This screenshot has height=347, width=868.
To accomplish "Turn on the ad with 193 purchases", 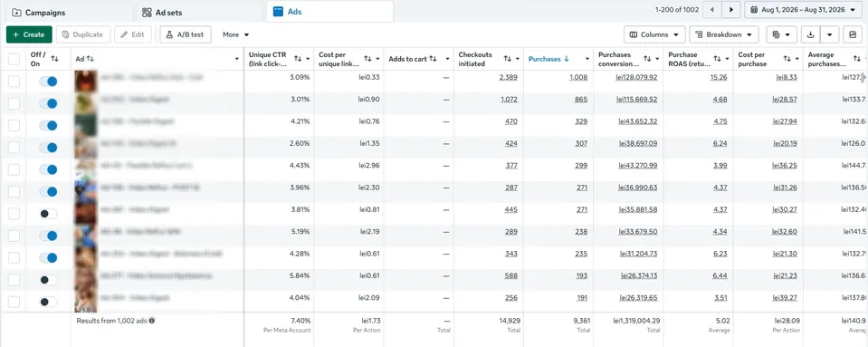I will pos(48,280).
